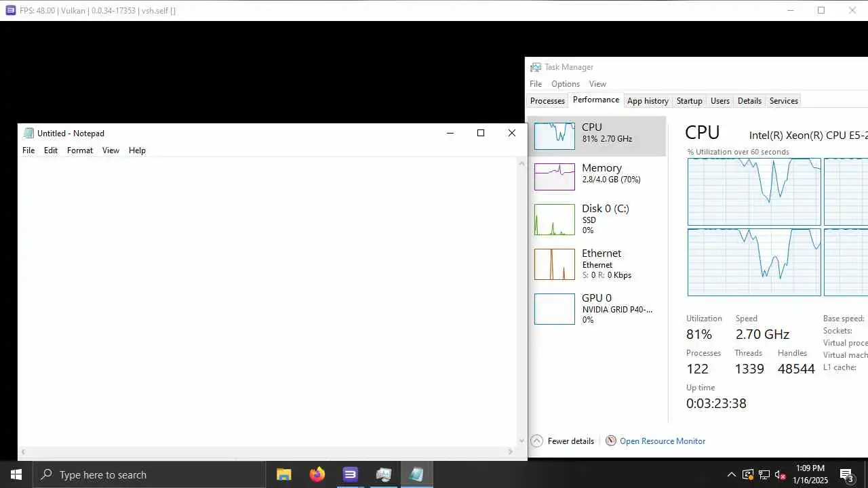Launch Firefox from taskbar
The height and width of the screenshot is (488, 868).
317,474
